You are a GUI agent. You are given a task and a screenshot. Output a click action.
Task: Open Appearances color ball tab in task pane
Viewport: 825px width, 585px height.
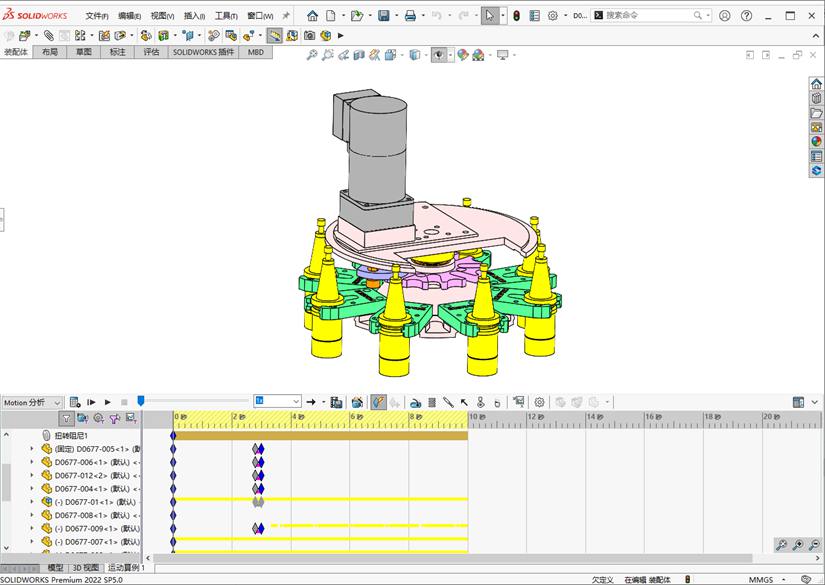(817, 142)
